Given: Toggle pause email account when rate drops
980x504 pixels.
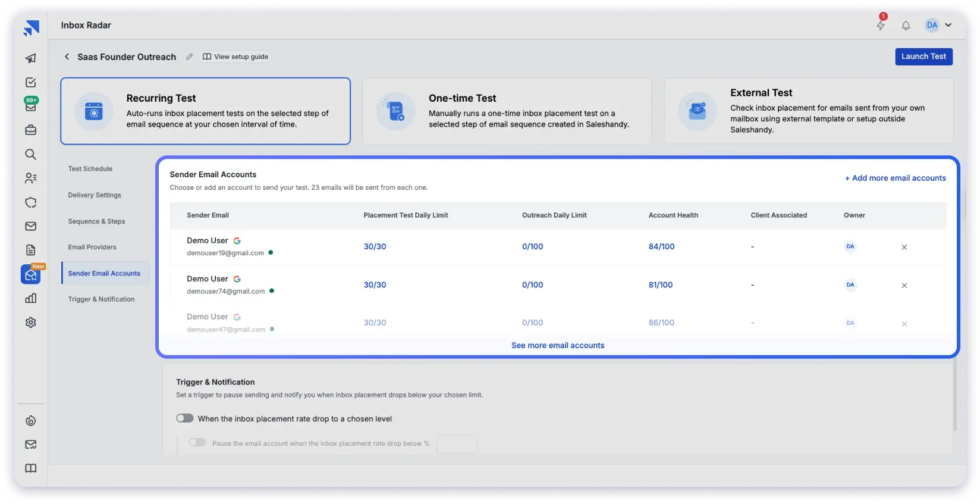Looking at the screenshot, I should 197,443.
